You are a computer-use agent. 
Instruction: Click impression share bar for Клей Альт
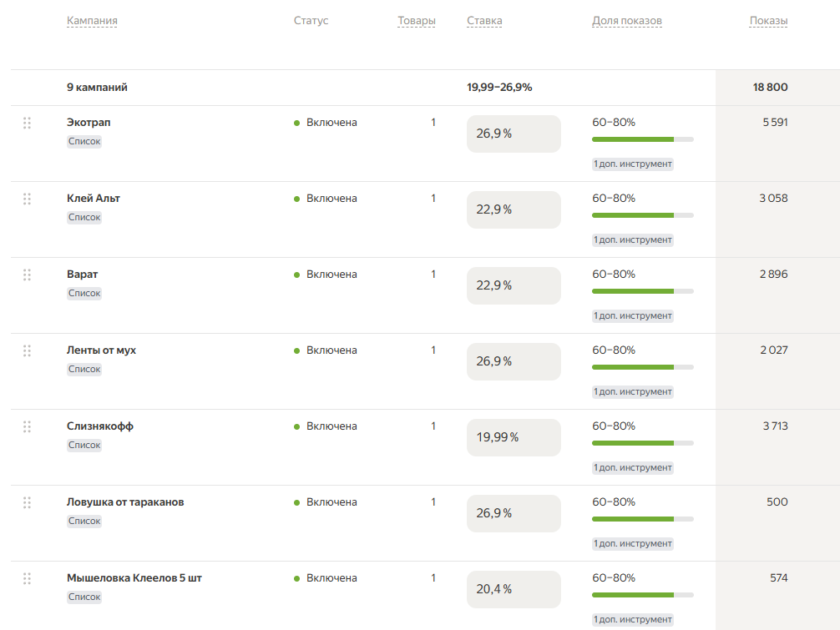click(642, 215)
